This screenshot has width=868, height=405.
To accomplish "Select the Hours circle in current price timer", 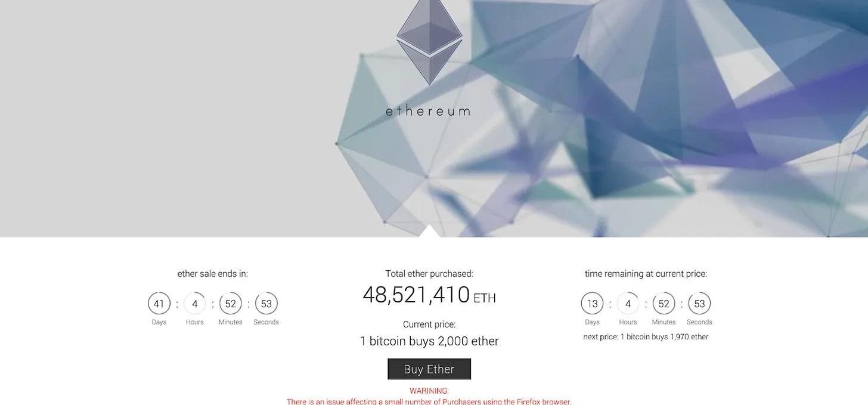I will 628,304.
